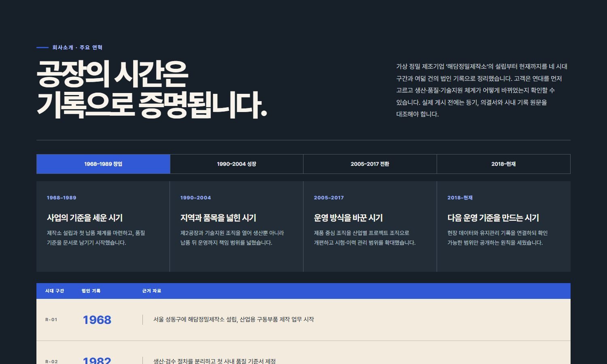This screenshot has width=607, height=364.
Task: Click the 제작소 설립과 첫 납품 체계 description
Action: (96, 238)
